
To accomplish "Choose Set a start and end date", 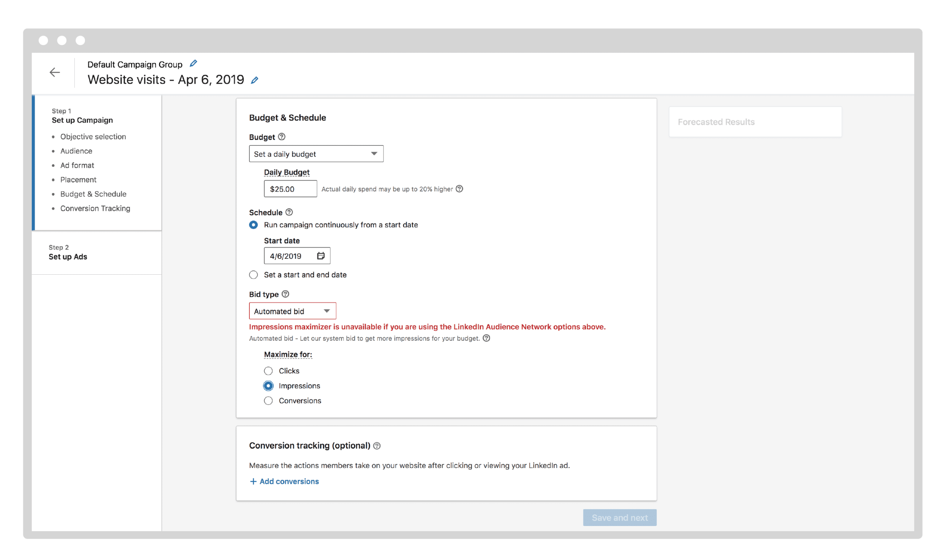I will [253, 275].
